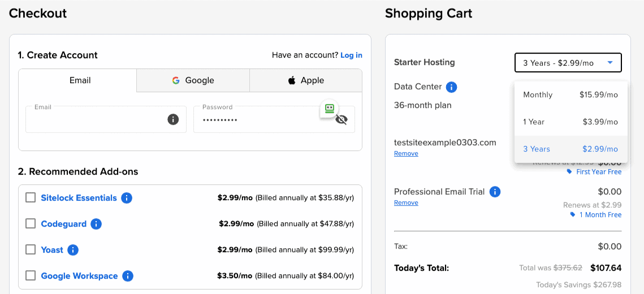
Task: Click the 1 Month Free tag icon
Action: click(573, 215)
